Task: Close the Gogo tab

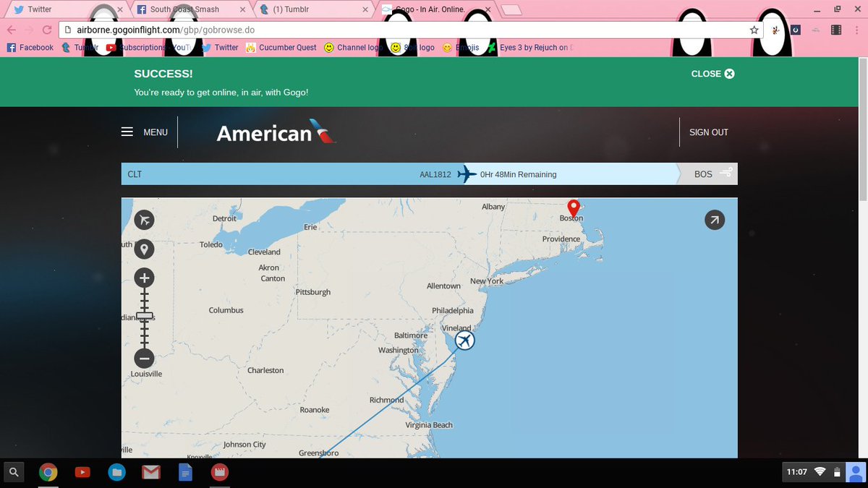Action: coord(490,9)
